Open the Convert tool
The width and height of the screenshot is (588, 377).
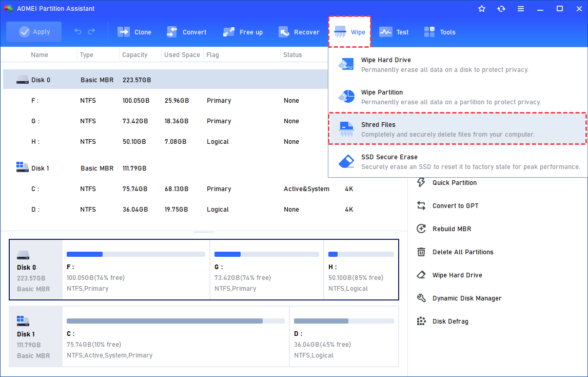click(x=172, y=32)
